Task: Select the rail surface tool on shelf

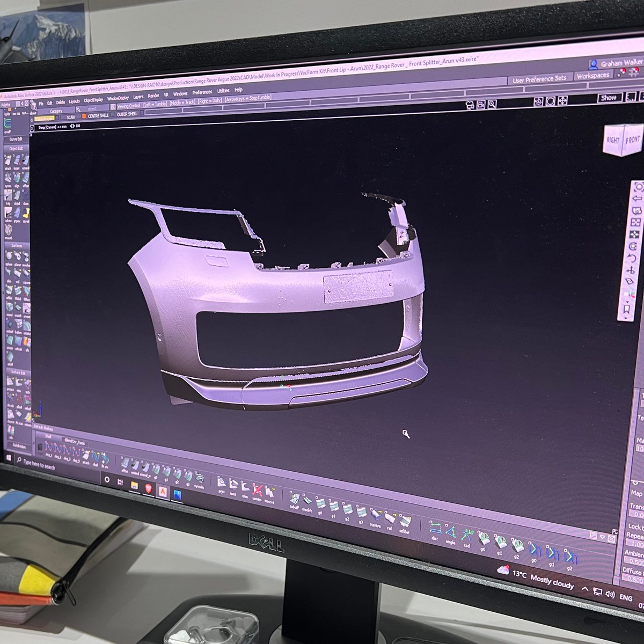Action: coord(390,521)
